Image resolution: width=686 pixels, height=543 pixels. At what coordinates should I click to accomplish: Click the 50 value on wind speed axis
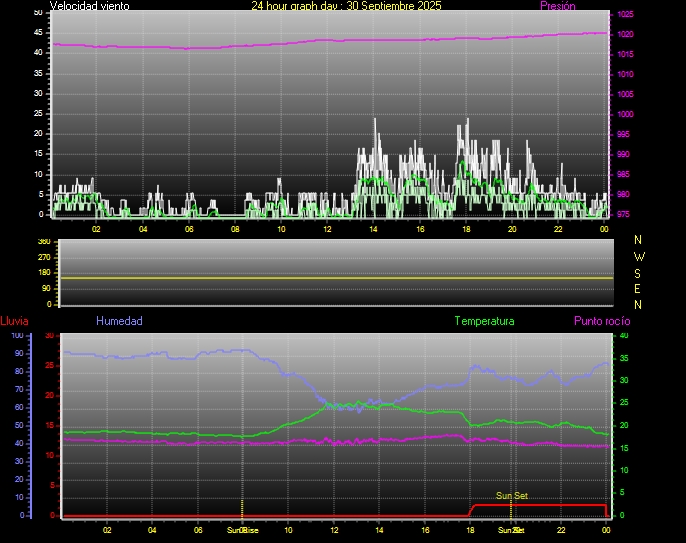(38, 12)
